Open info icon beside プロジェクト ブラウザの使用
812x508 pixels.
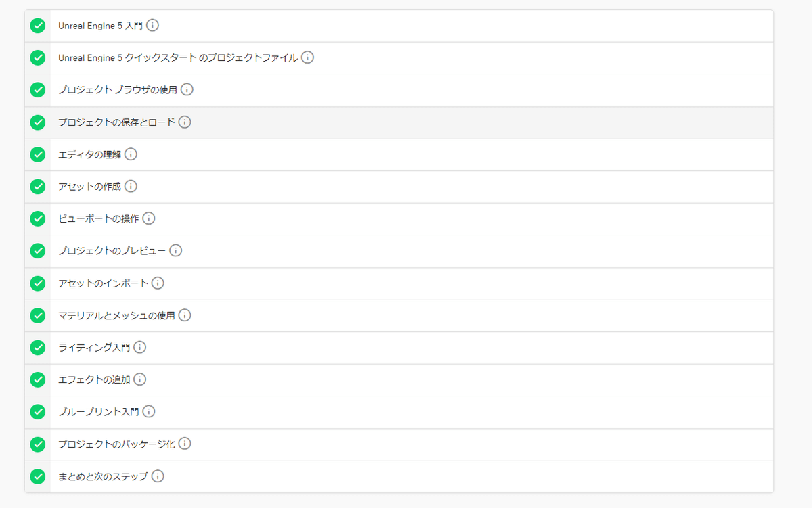(x=187, y=89)
